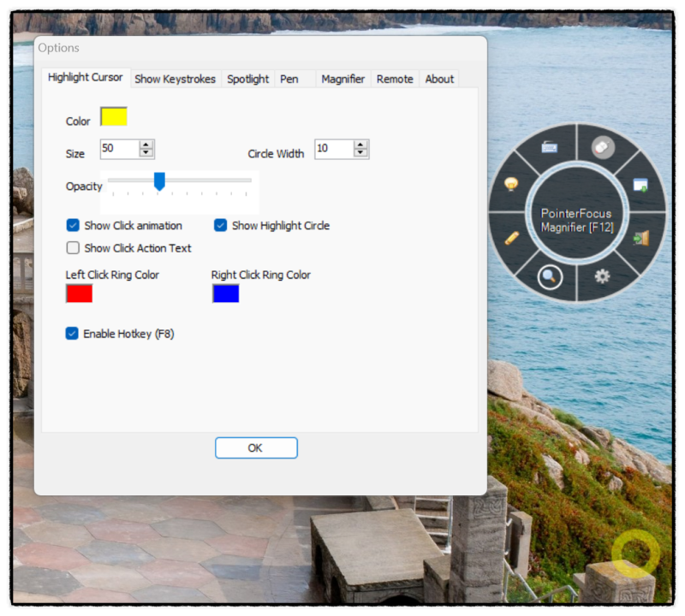
Task: Click the magnifying glass icon in radial menu
Action: (550, 277)
